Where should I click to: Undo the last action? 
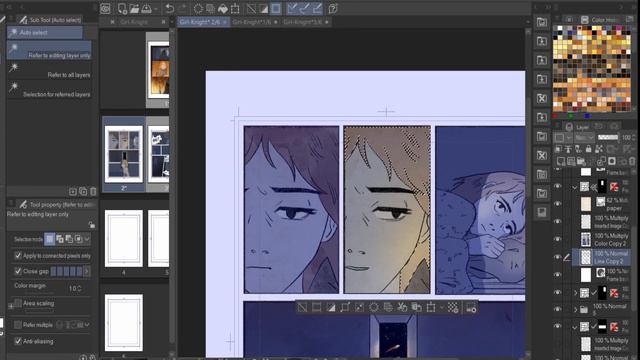click(x=169, y=8)
